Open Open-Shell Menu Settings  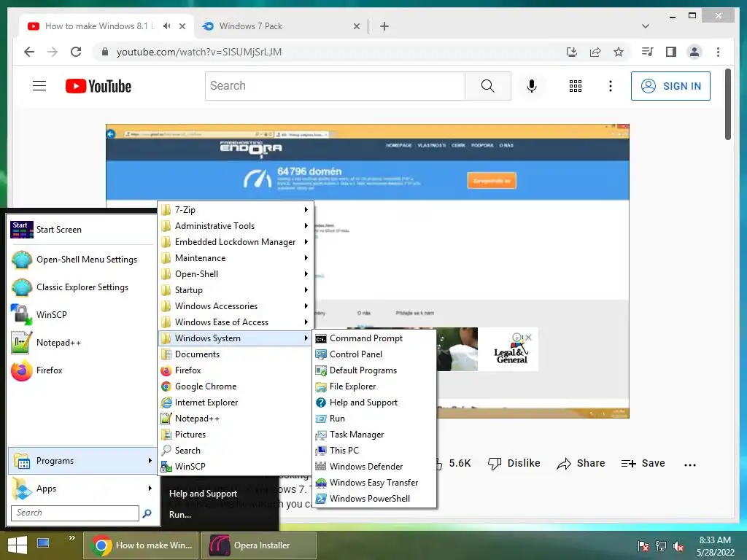[x=82, y=260]
